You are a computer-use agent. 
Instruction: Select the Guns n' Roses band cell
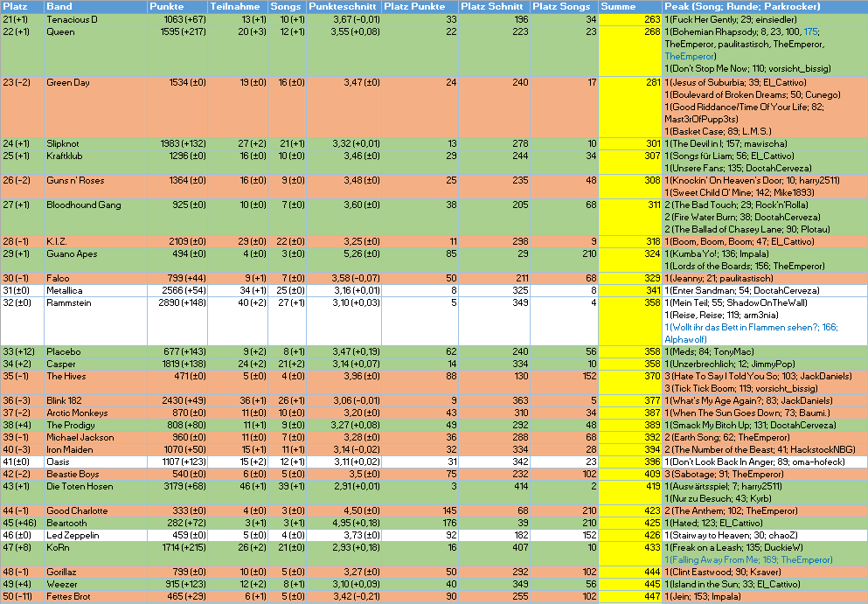click(96, 186)
